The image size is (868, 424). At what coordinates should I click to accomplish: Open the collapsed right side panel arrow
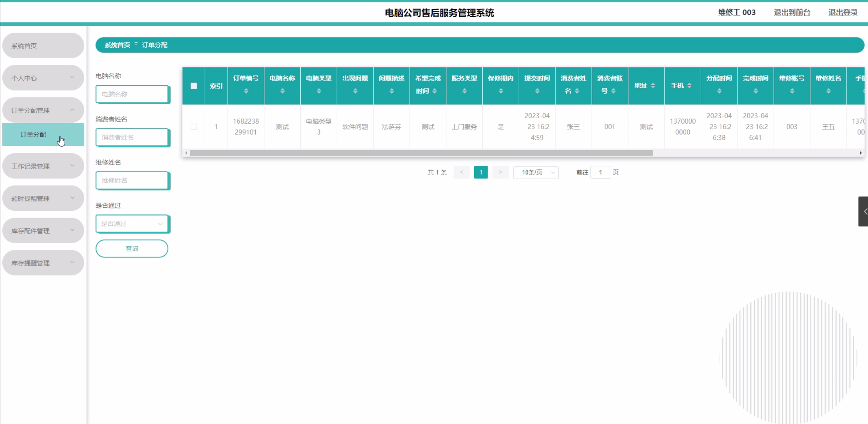coord(864,211)
